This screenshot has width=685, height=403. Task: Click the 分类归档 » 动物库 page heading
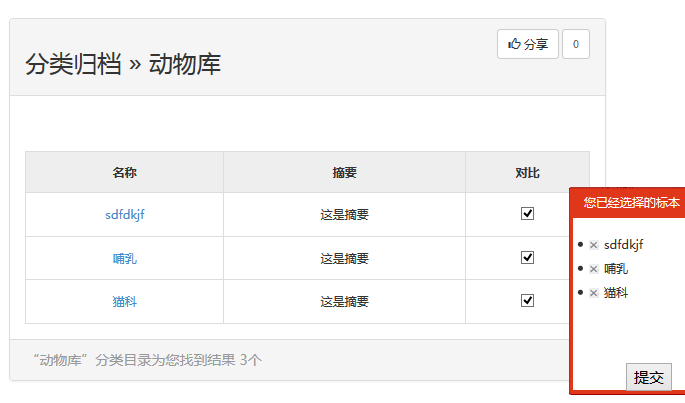[123, 65]
